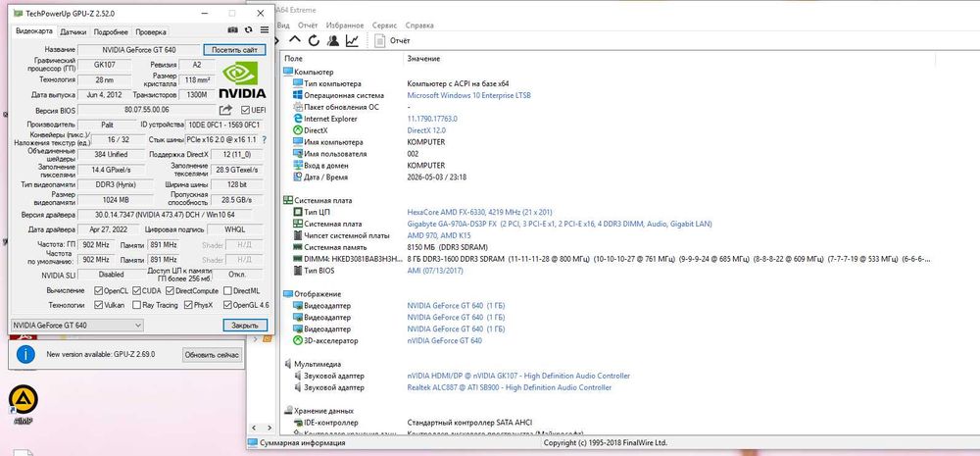The width and height of the screenshot is (980, 456).
Task: Open the nVIDIA HDMI/DP GK107 audio controller link
Action: pos(518,376)
